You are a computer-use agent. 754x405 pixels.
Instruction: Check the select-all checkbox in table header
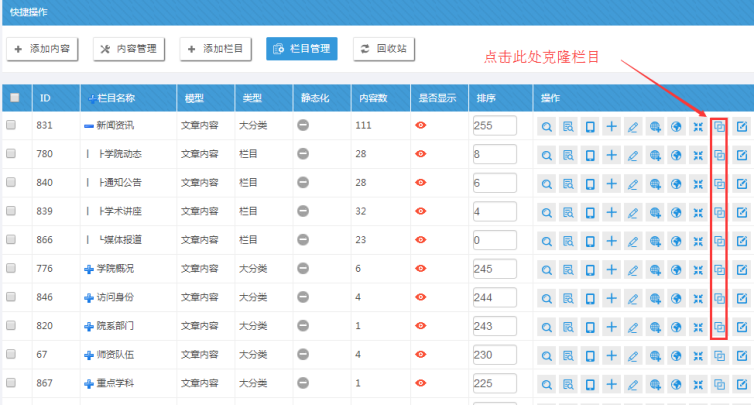click(x=13, y=98)
